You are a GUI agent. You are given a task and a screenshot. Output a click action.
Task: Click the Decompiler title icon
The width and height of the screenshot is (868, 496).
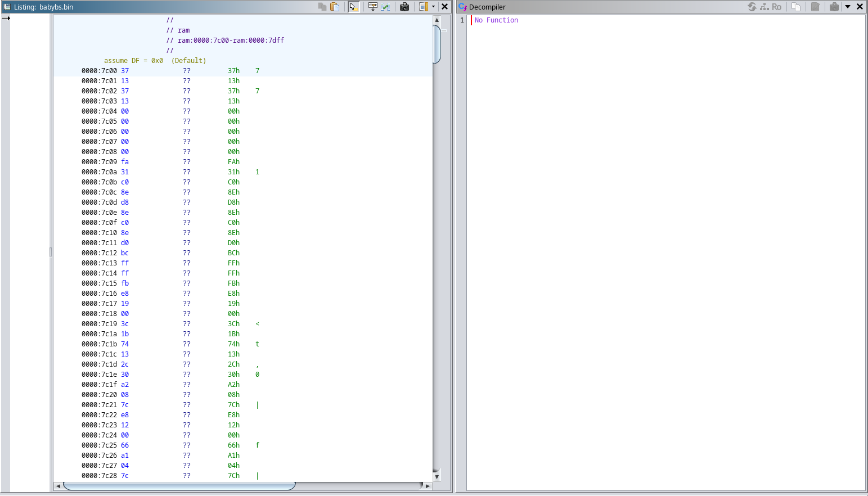tap(463, 7)
